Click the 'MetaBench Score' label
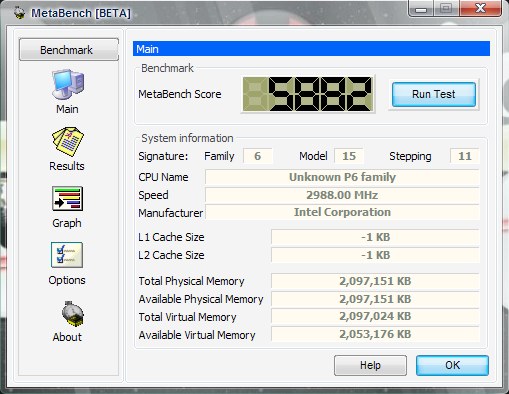 (x=180, y=94)
